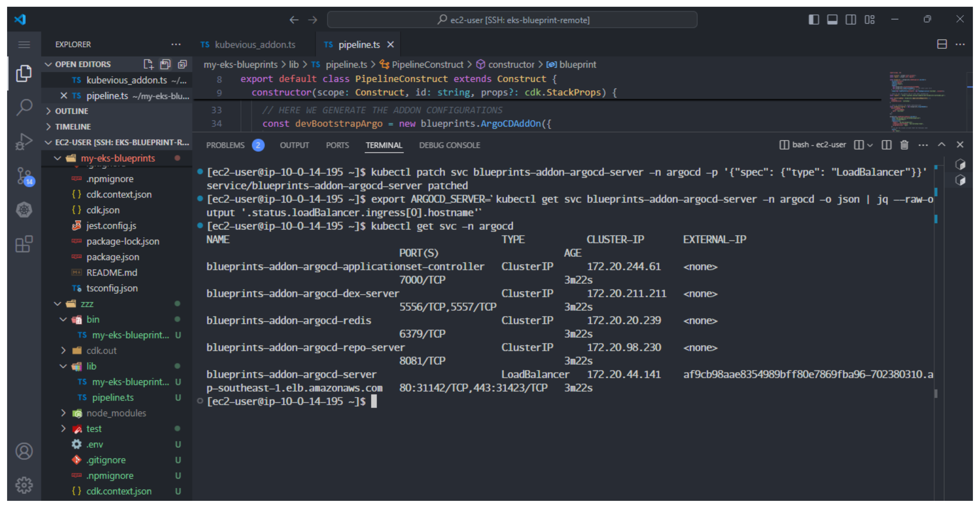Image resolution: width=980 pixels, height=509 pixels.
Task: Open the launch profile dropdown next to split terminal
Action: click(870, 145)
